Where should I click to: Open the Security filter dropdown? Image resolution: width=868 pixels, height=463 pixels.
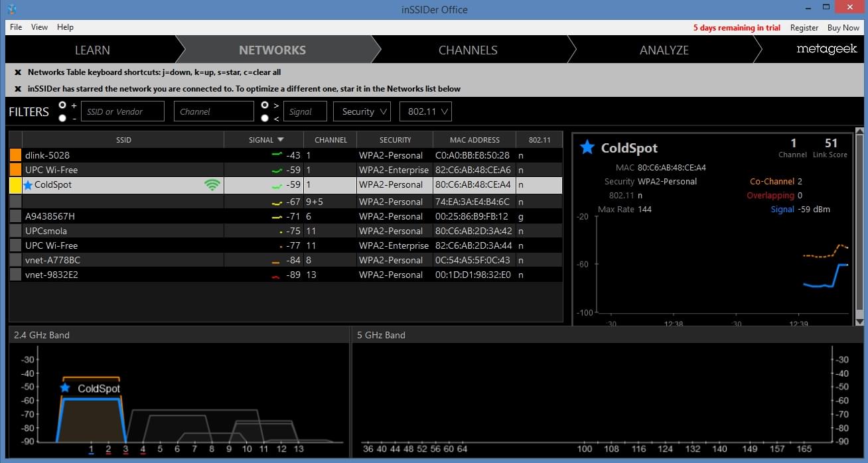(362, 111)
